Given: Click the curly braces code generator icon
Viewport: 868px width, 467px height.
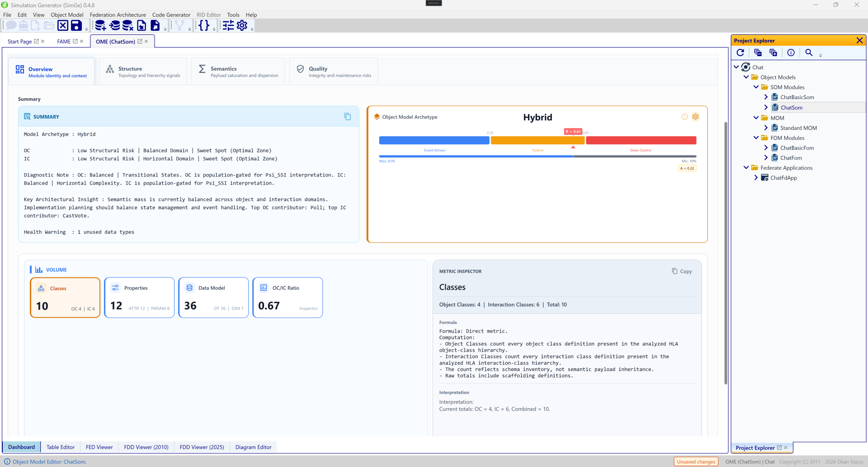Looking at the screenshot, I should click(204, 26).
